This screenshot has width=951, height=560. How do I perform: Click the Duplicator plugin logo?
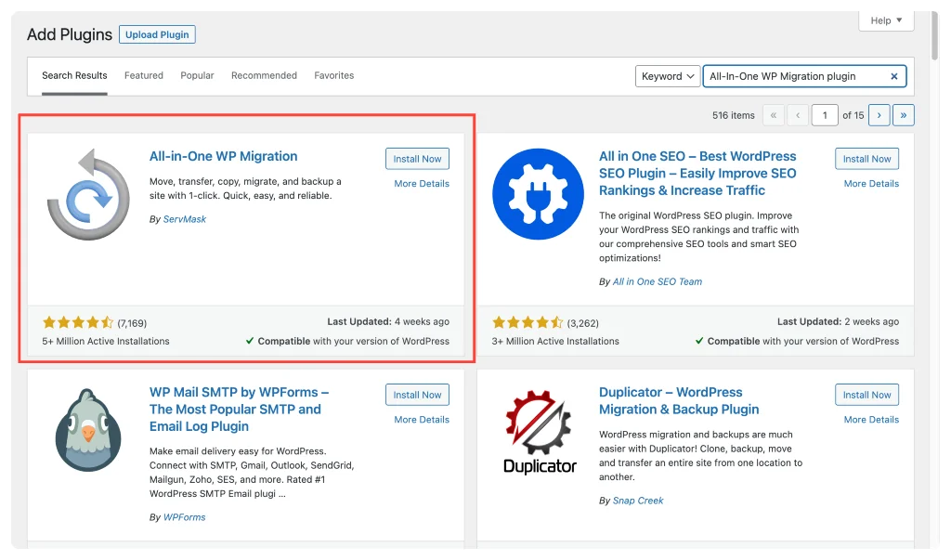pyautogui.click(x=540, y=432)
